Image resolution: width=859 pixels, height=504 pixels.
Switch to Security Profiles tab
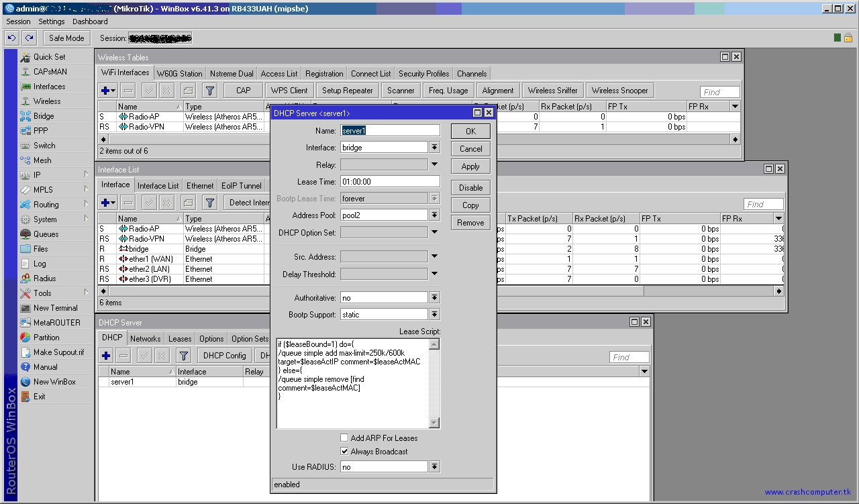(x=423, y=74)
